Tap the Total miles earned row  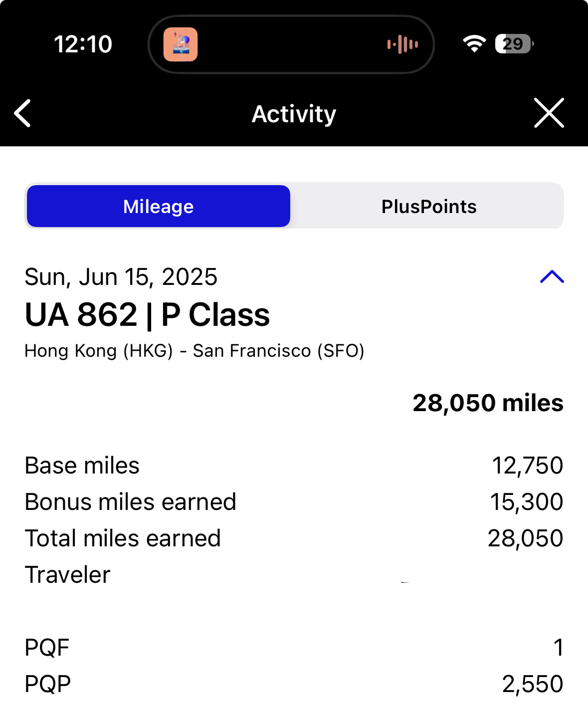294,538
